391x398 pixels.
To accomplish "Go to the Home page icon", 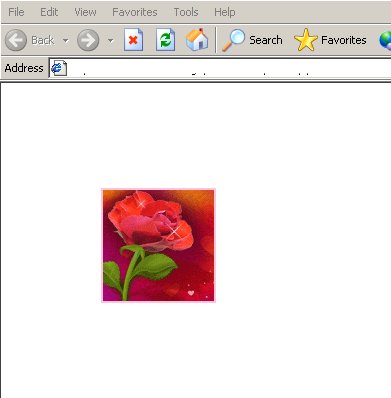I will pos(197,40).
